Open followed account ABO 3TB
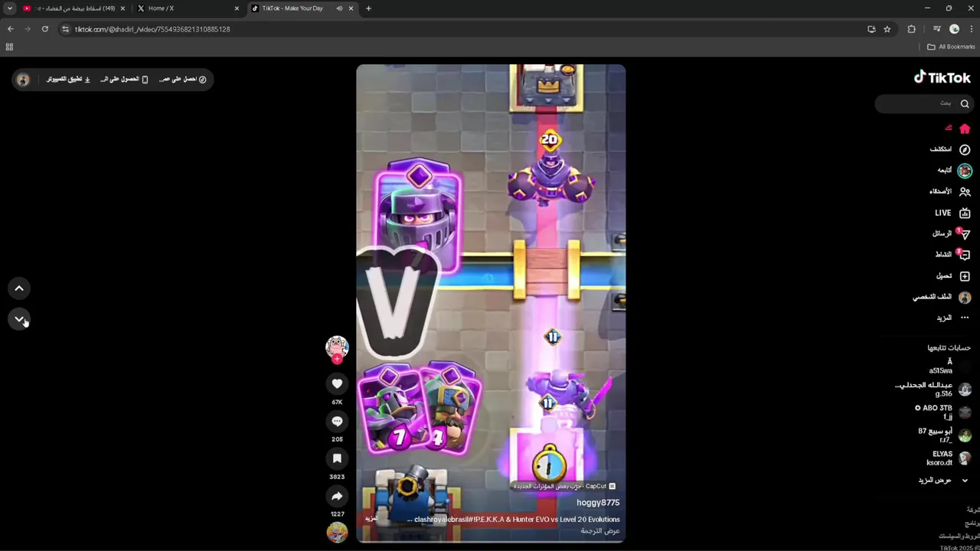Viewport: 980px width, 551px height. [x=943, y=412]
